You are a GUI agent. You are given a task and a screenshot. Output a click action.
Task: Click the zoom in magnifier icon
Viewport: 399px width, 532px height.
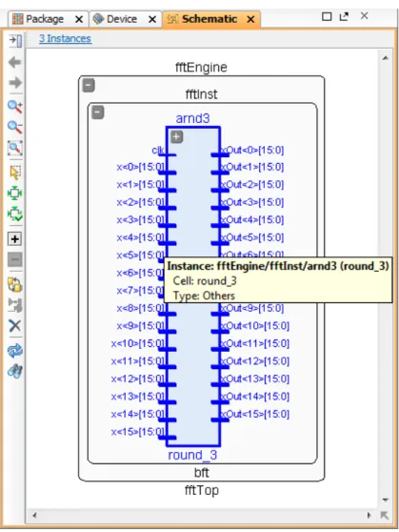point(15,107)
